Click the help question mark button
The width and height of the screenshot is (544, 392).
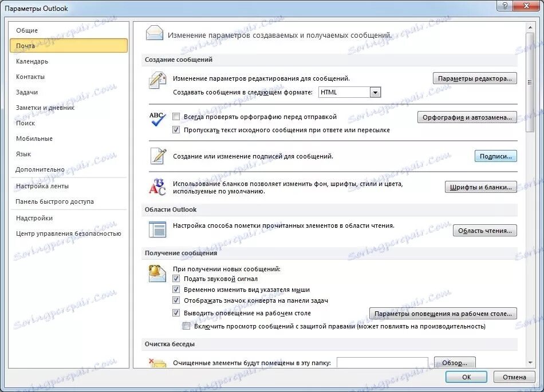[505, 6]
